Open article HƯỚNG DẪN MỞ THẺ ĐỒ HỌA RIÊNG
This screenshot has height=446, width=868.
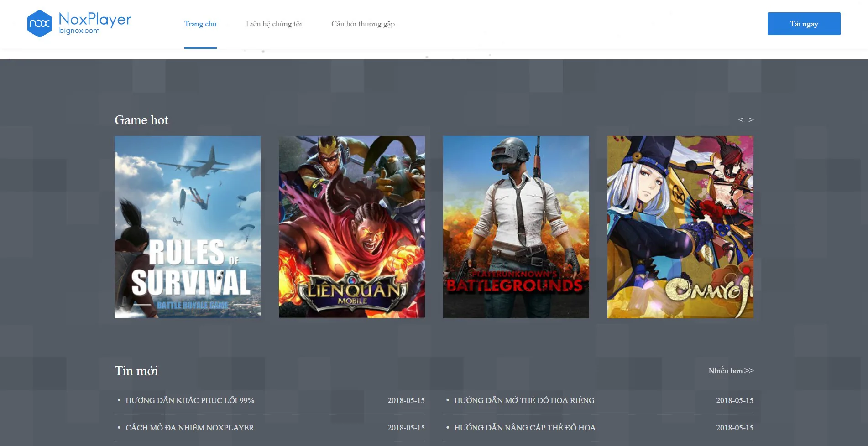click(524, 400)
